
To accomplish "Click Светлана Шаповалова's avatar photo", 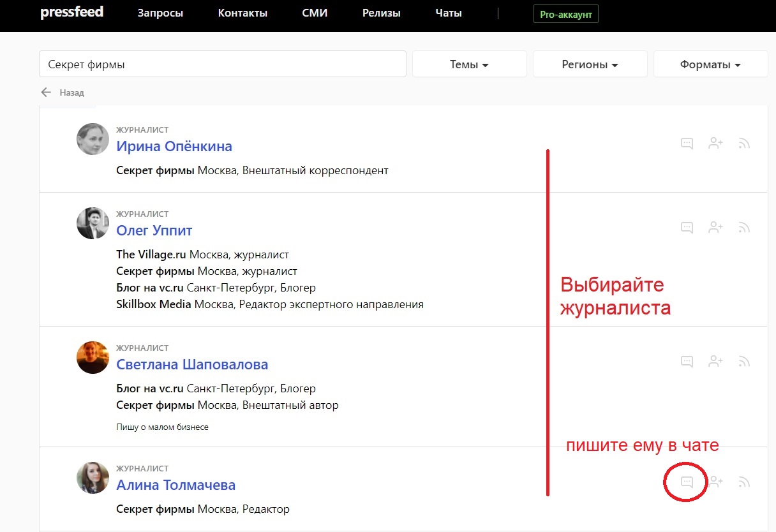I will coord(93,357).
